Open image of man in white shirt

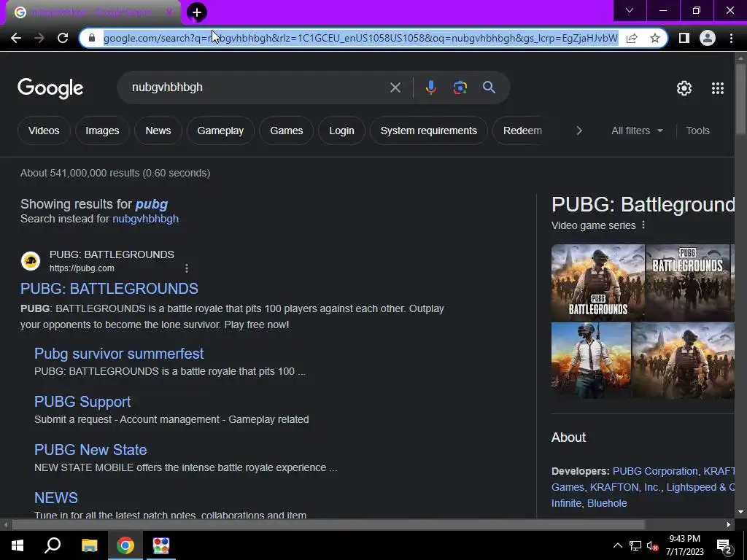[591, 360]
